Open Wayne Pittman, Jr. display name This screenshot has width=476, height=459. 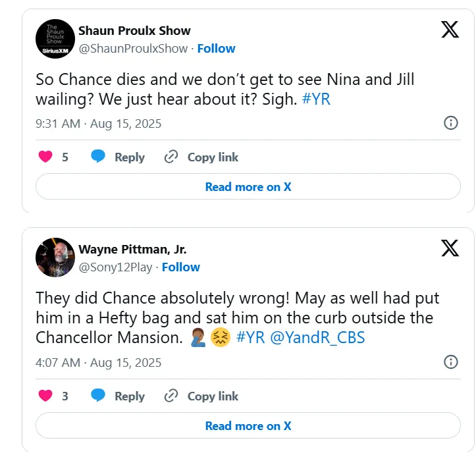tap(132, 249)
